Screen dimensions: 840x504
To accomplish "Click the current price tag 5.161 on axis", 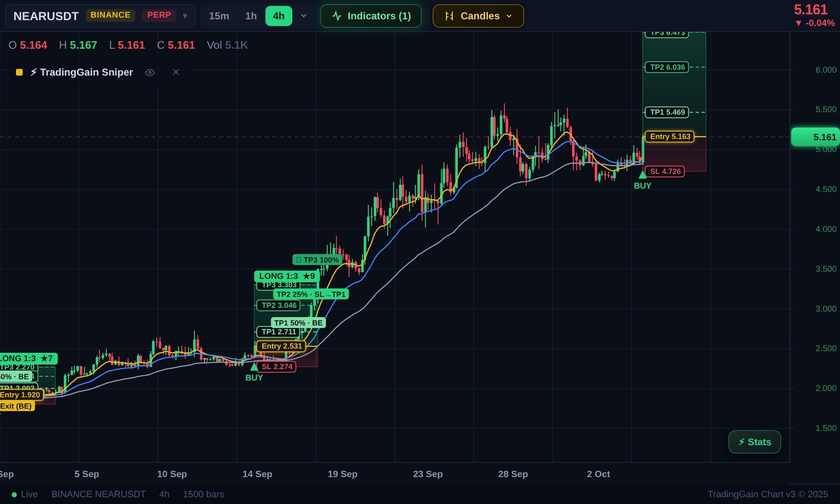I will (815, 137).
